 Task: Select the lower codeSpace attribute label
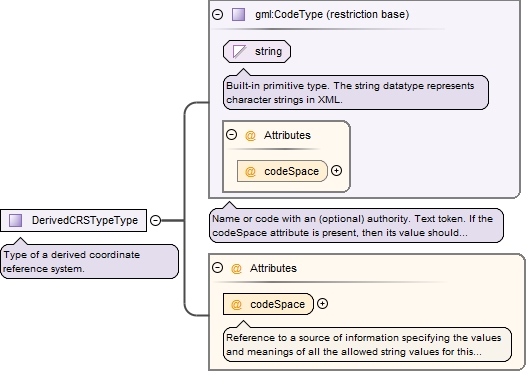pyautogui.click(x=277, y=304)
